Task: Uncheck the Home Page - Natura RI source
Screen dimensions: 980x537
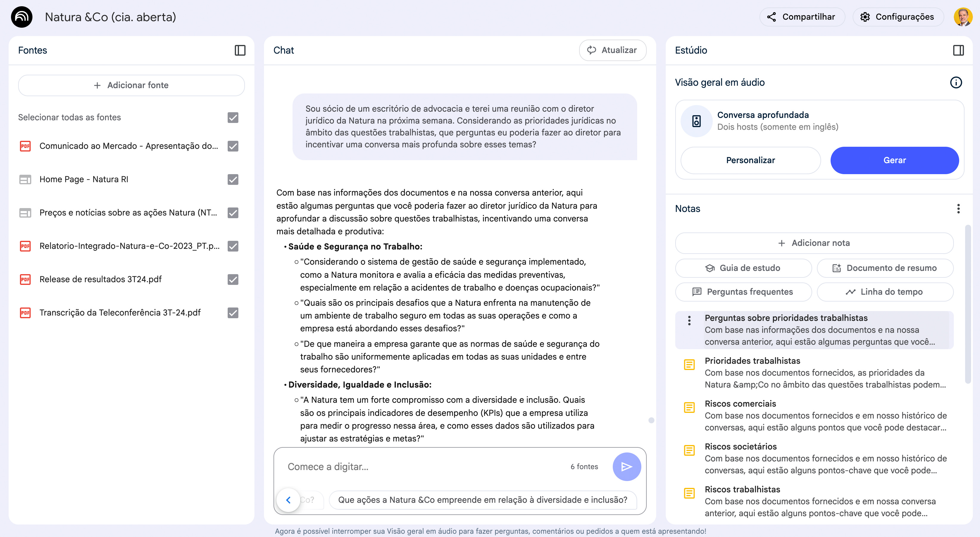Action: (233, 179)
